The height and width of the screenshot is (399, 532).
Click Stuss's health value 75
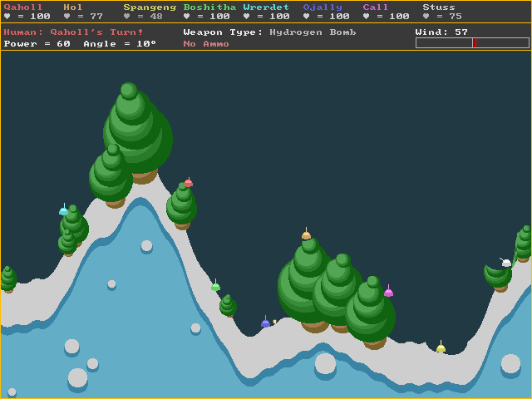pos(456,16)
